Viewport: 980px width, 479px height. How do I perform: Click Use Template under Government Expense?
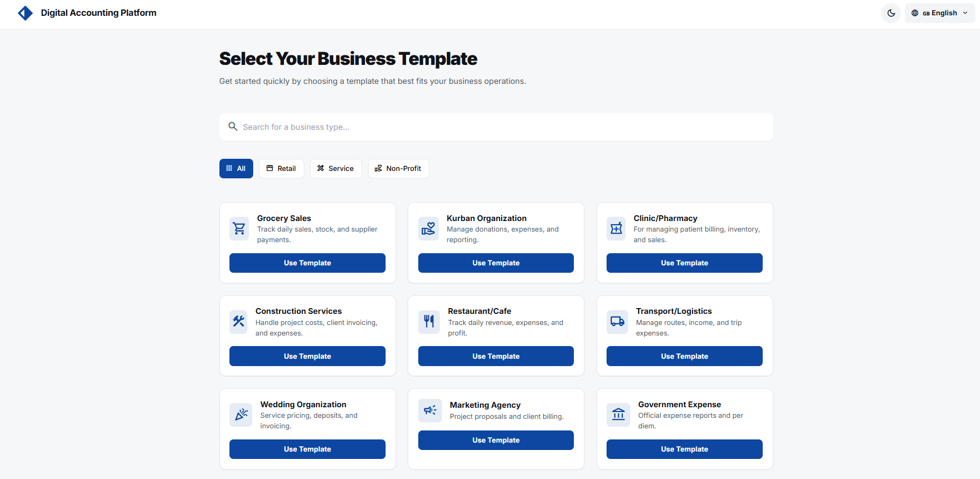pyautogui.click(x=684, y=449)
